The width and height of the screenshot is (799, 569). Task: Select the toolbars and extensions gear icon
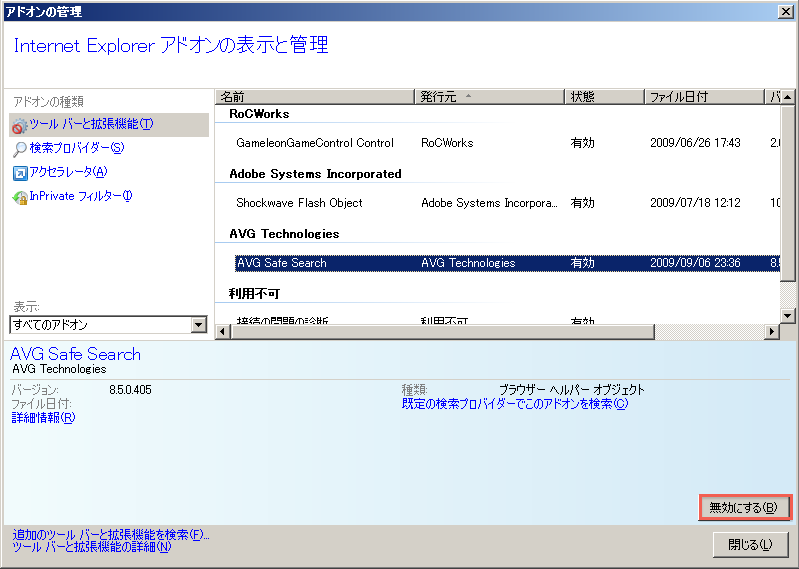click(x=19, y=125)
